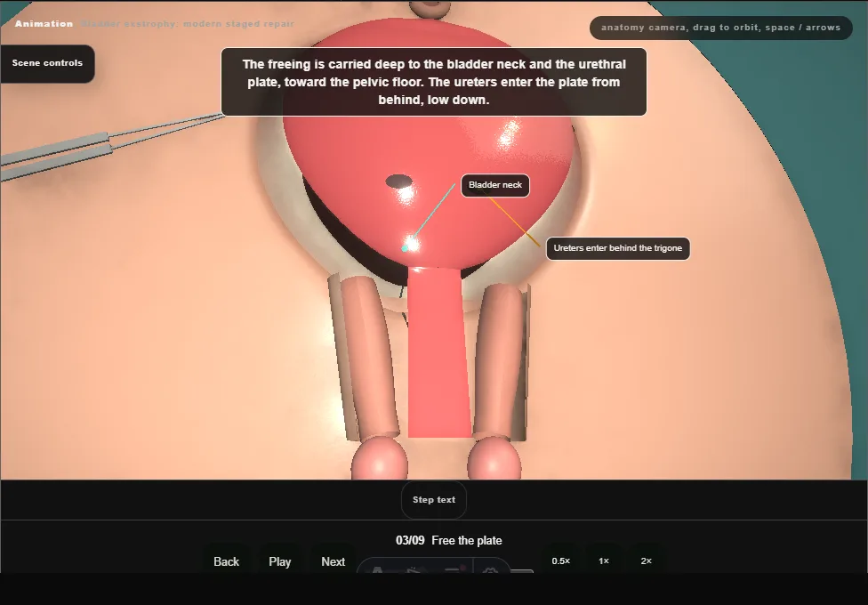Toggle the Step text button

click(x=434, y=500)
